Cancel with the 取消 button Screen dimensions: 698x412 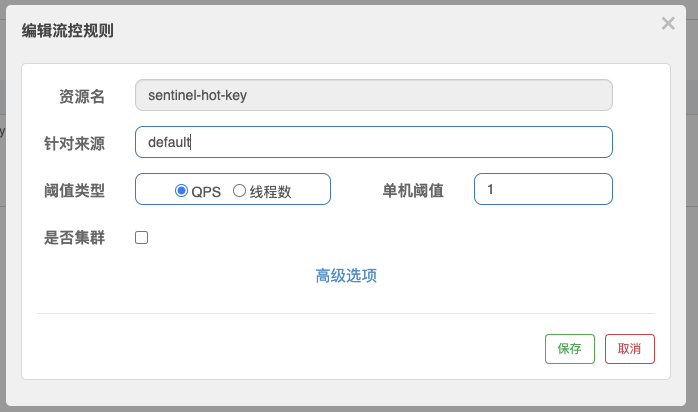tap(630, 348)
